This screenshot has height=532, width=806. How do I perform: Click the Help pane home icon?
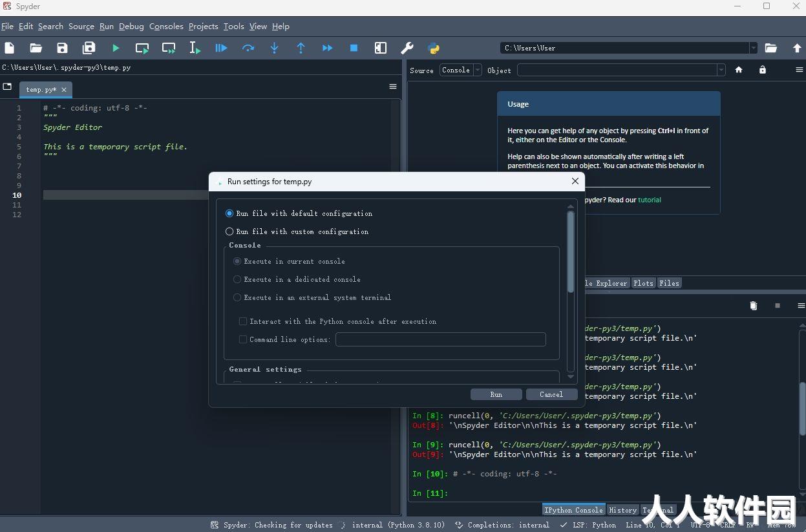point(739,70)
